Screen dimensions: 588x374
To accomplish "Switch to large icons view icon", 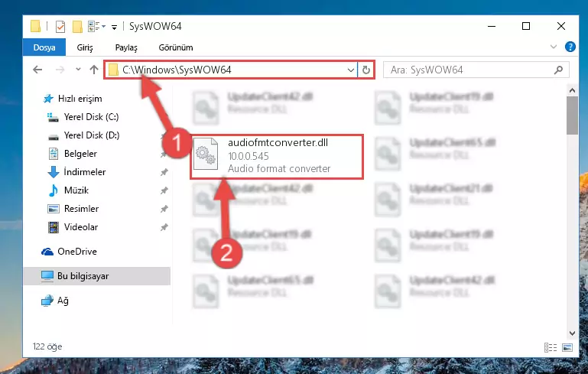I will 567,347.
